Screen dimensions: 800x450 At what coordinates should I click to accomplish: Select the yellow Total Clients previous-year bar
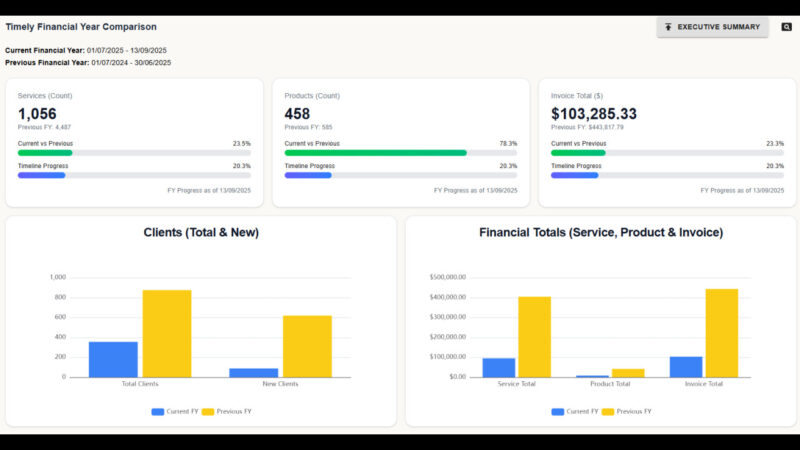click(x=166, y=333)
